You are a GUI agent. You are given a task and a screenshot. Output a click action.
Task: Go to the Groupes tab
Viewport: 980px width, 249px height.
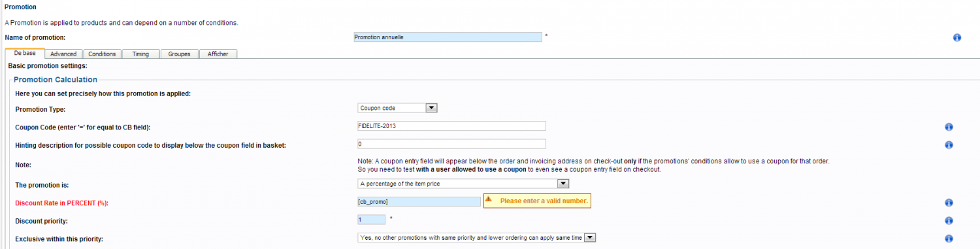click(179, 54)
